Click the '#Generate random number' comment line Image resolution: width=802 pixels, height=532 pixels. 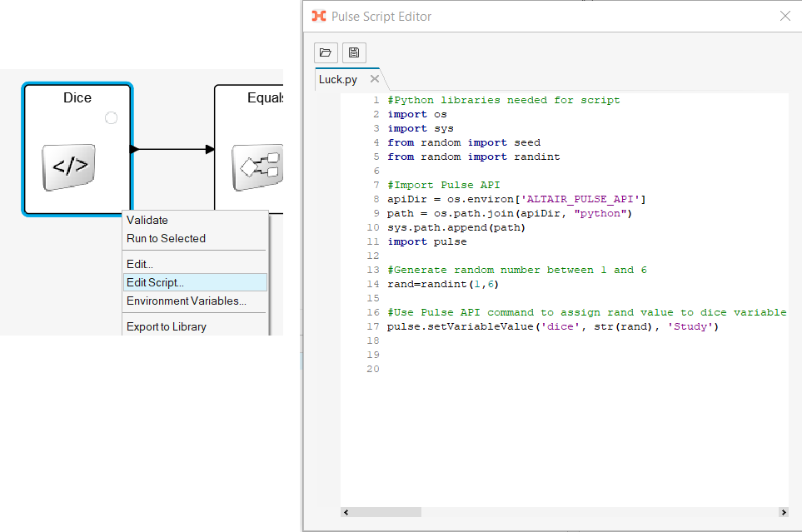(516, 270)
